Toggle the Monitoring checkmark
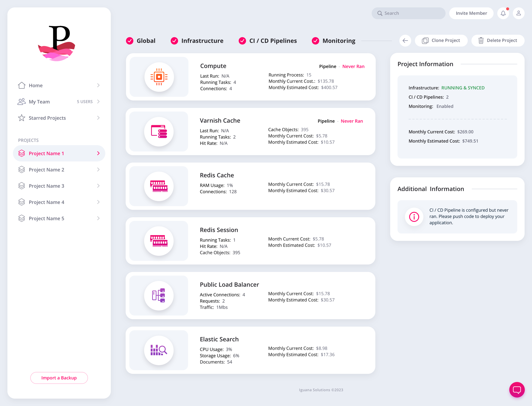 tap(315, 41)
